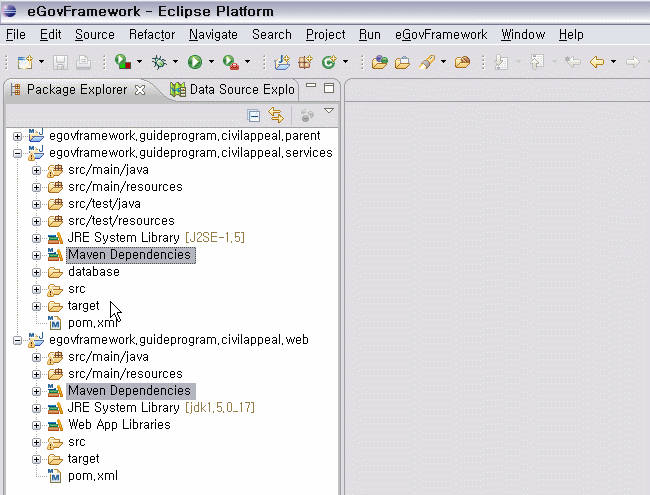This screenshot has height=495, width=650.
Task: Maximize the Package Explorer panel
Action: [x=328, y=88]
